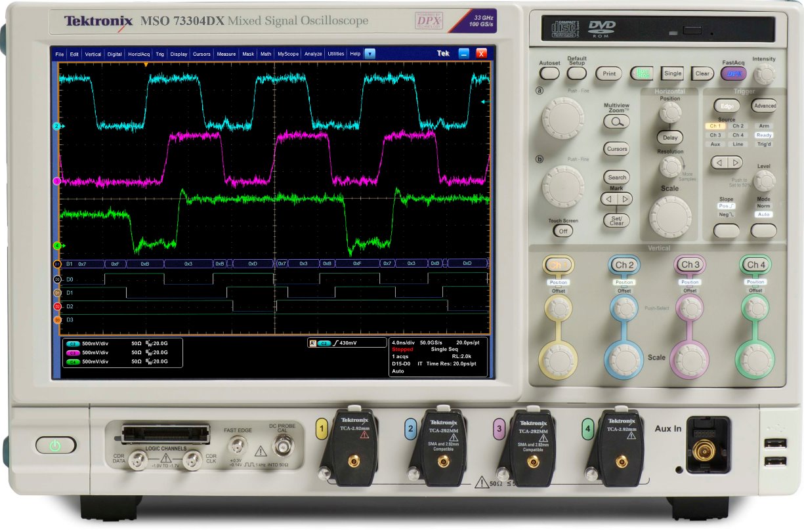Toggle the green Run/Stop button
Screen dimensions: 804x532
coord(641,73)
